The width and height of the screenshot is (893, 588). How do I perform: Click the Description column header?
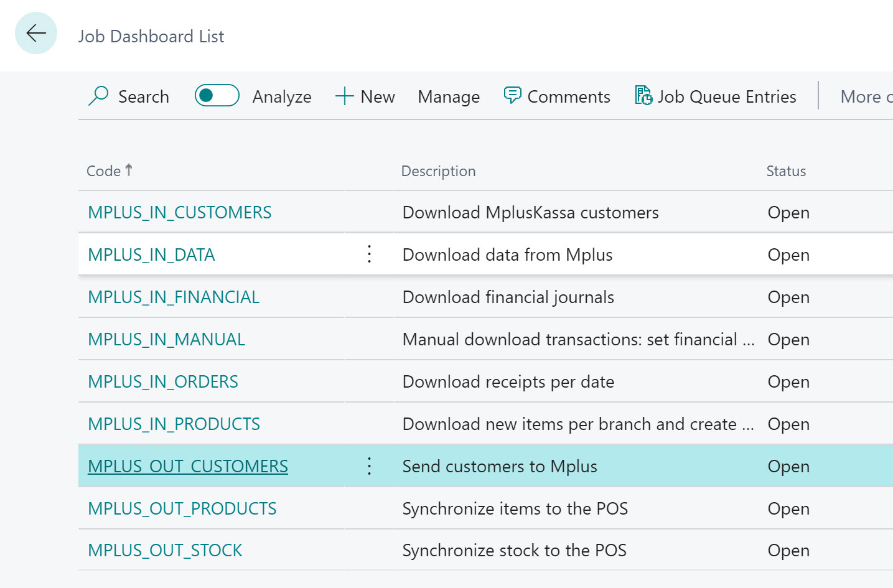point(438,171)
